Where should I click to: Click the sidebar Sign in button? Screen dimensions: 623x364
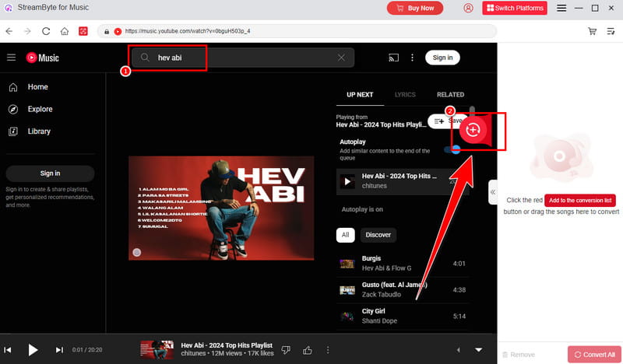[50, 173]
